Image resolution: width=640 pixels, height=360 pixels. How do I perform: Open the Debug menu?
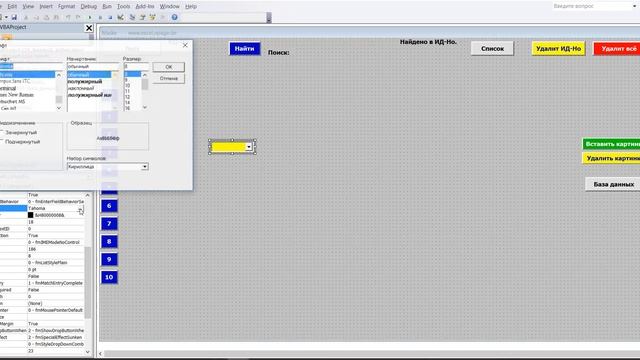[89, 7]
